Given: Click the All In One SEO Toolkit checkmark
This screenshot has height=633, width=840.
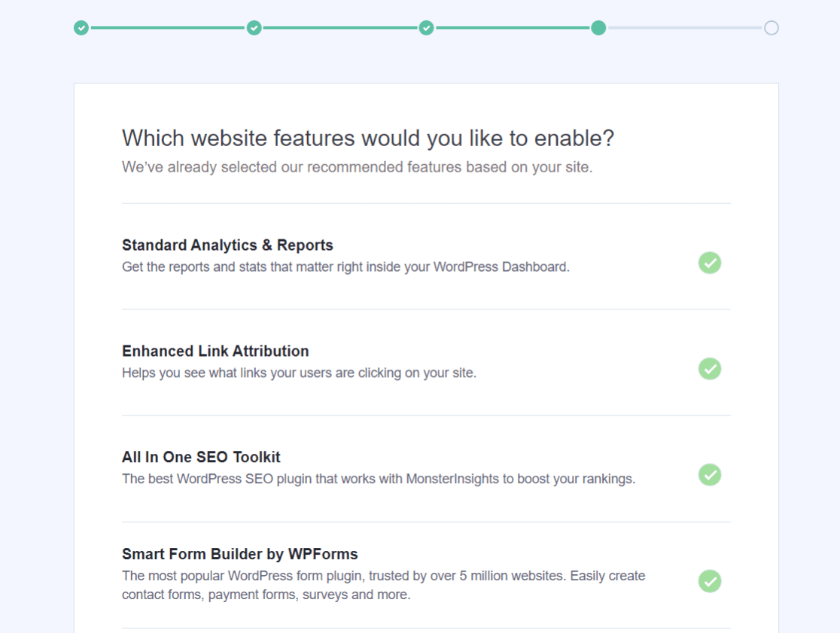Looking at the screenshot, I should (x=709, y=475).
